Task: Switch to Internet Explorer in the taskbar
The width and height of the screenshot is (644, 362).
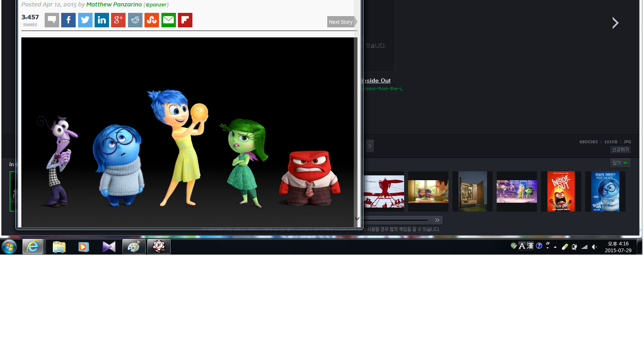Action: 33,247
